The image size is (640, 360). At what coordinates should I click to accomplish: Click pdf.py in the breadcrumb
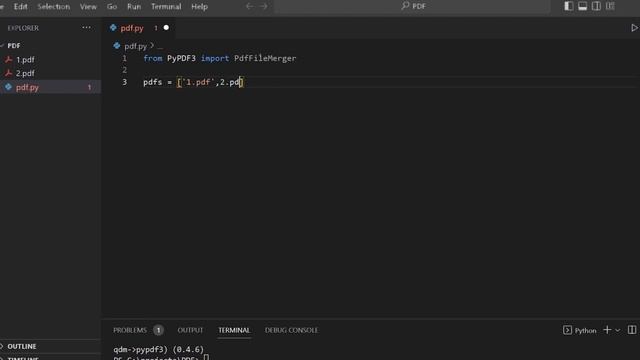135,46
